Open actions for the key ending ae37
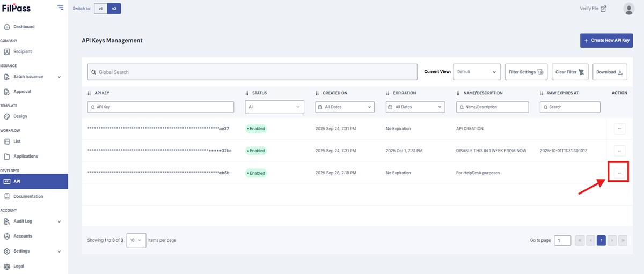The height and width of the screenshot is (274, 644). click(619, 129)
